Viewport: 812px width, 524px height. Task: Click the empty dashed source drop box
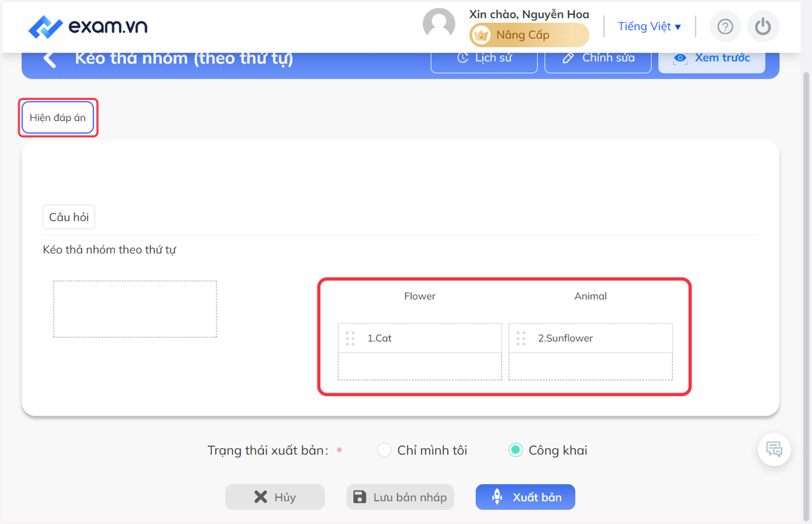[135, 309]
